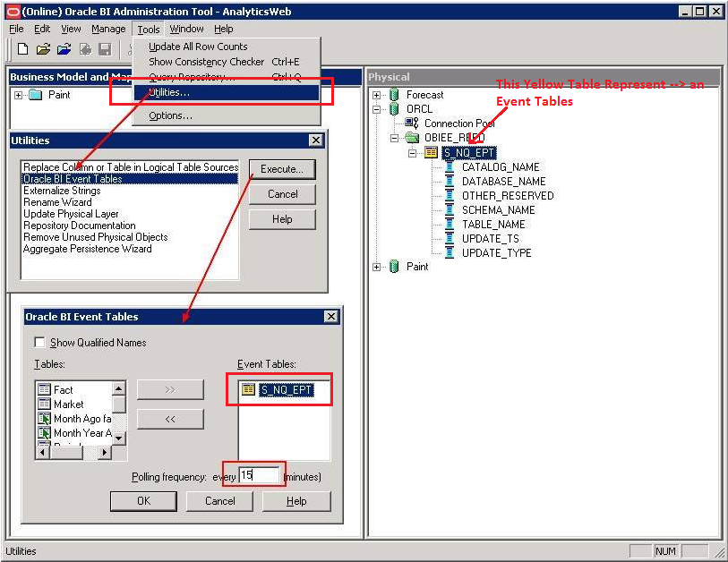Choose Show Consistency Checker menu entry
This screenshot has width=728, height=562.
coord(227,62)
